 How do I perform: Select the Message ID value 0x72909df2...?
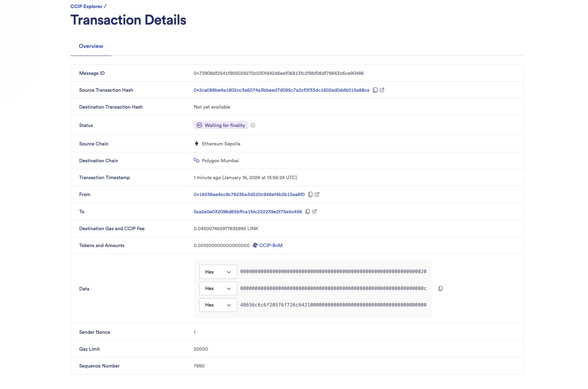pyautogui.click(x=279, y=73)
